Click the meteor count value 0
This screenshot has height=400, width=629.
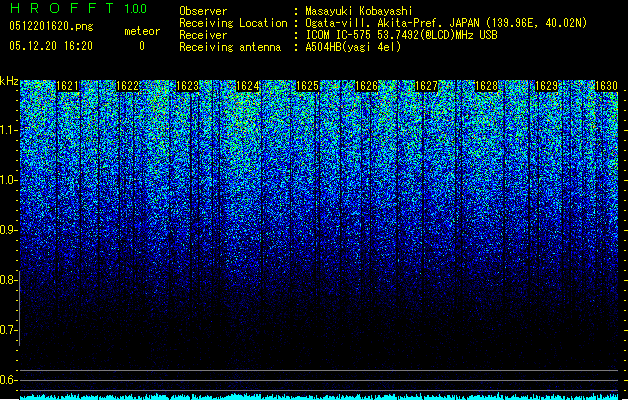(x=142, y=46)
